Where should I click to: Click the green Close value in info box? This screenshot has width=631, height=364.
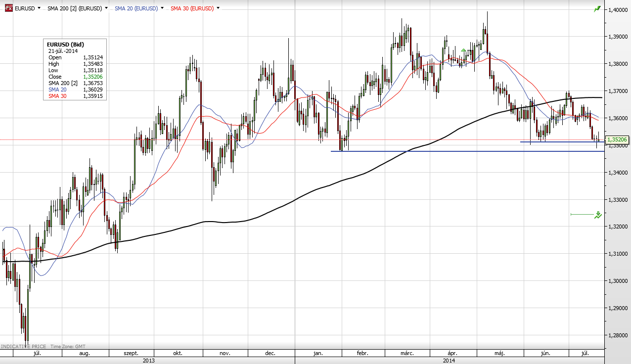93,77
